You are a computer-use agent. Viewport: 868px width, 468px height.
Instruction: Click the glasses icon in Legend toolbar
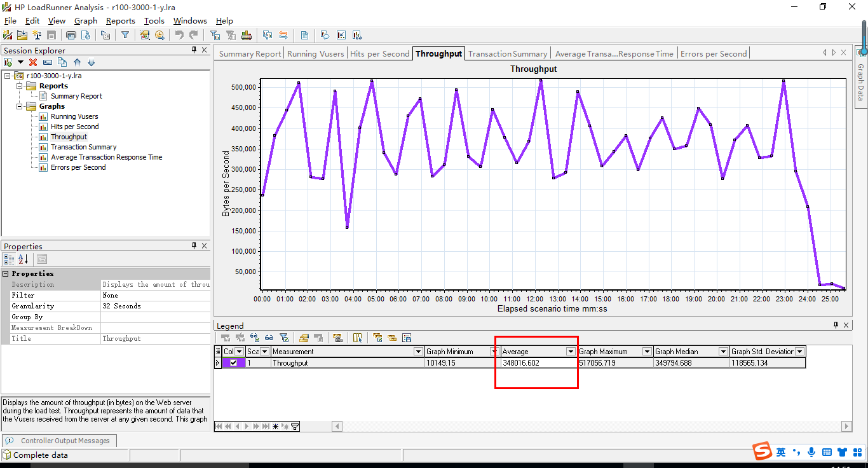coord(269,338)
